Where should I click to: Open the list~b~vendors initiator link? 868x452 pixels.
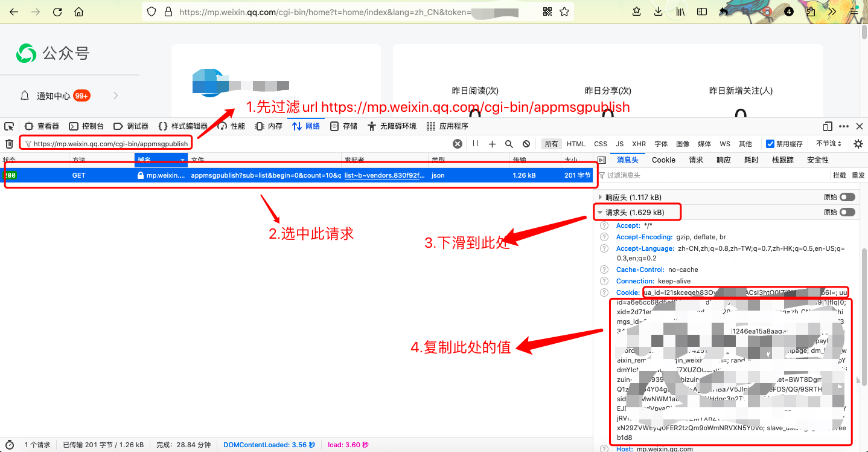385,175
